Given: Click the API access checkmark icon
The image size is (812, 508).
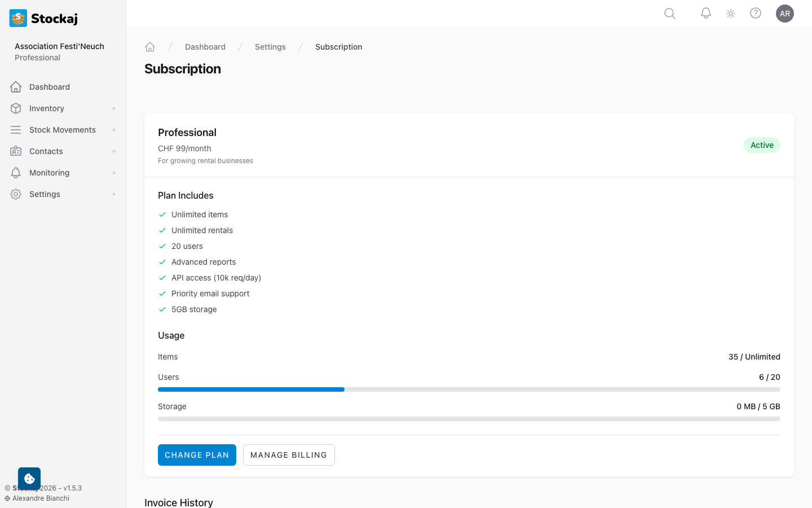Looking at the screenshot, I should [x=162, y=278].
